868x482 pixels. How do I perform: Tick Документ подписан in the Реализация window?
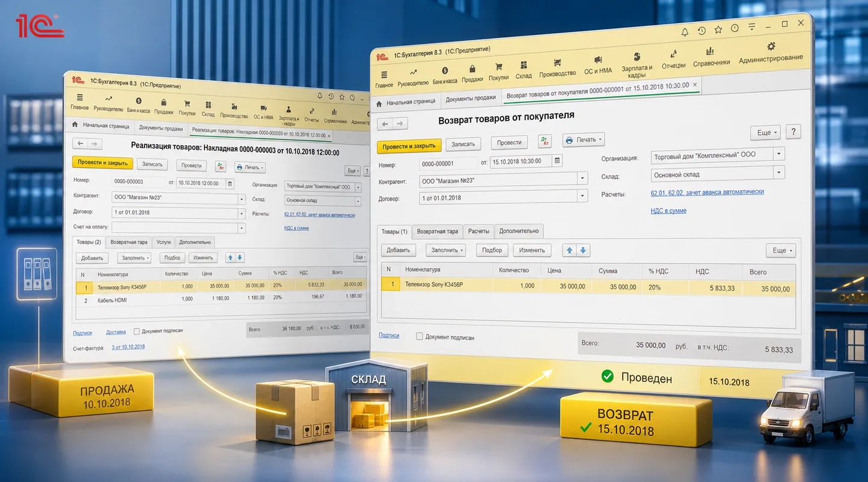click(x=137, y=331)
